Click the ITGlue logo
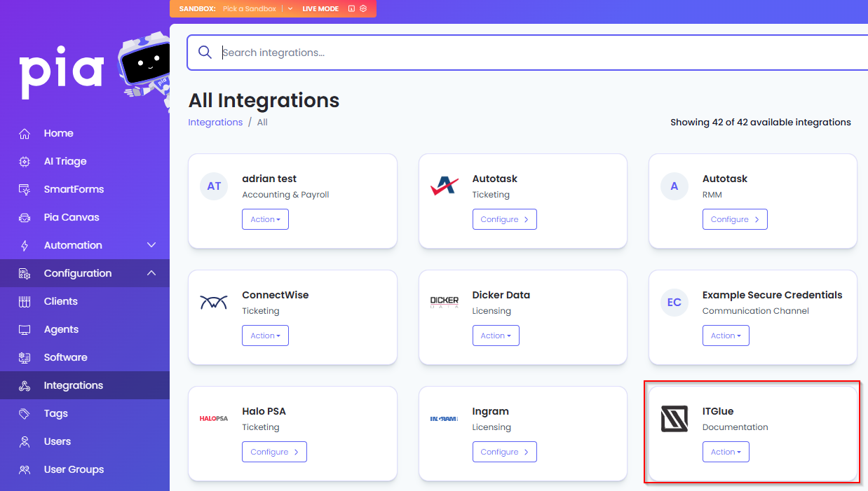Screen dimensions: 868x491 [674, 419]
